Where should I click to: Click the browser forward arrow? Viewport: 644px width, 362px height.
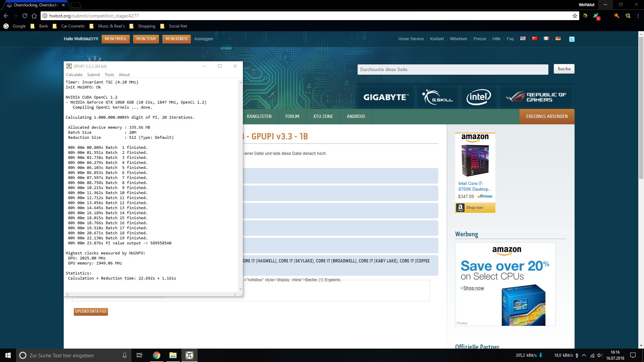[x=15, y=16]
